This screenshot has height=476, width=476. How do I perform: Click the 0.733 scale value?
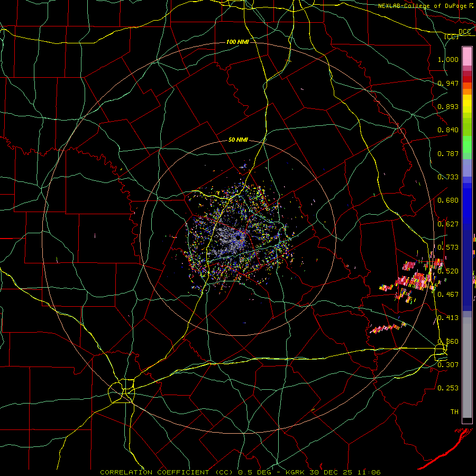pyautogui.click(x=448, y=177)
